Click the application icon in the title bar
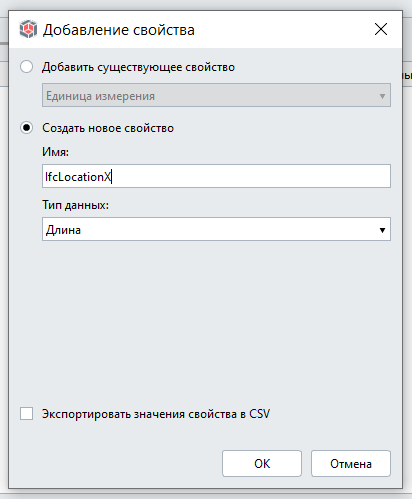Screen dimensions: 412x499 coord(28,29)
